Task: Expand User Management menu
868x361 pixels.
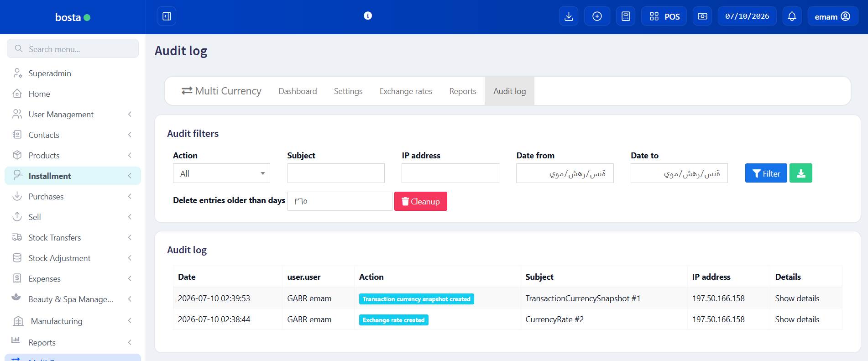Action: point(73,114)
